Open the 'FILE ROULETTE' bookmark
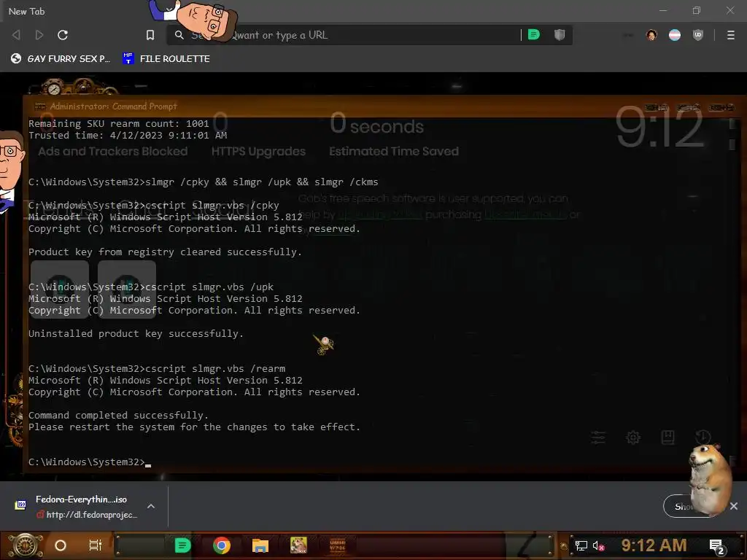The image size is (747, 560). pos(166,58)
